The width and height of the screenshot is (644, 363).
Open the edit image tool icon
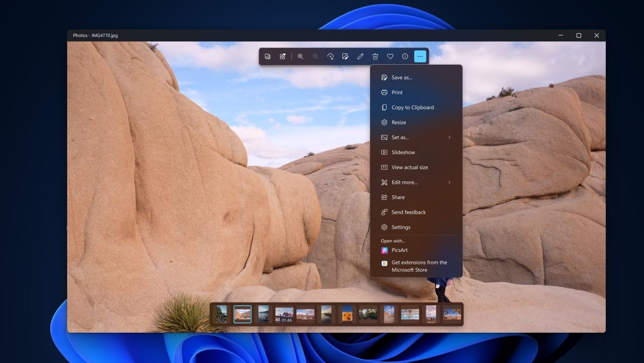[x=345, y=57]
